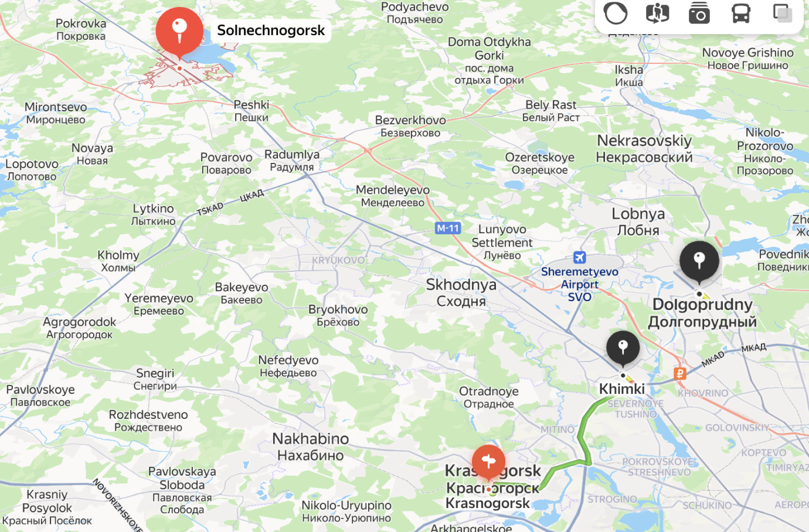809x532 pixels.
Task: Select the red Solnechnogorsk pin marker
Action: point(179,32)
